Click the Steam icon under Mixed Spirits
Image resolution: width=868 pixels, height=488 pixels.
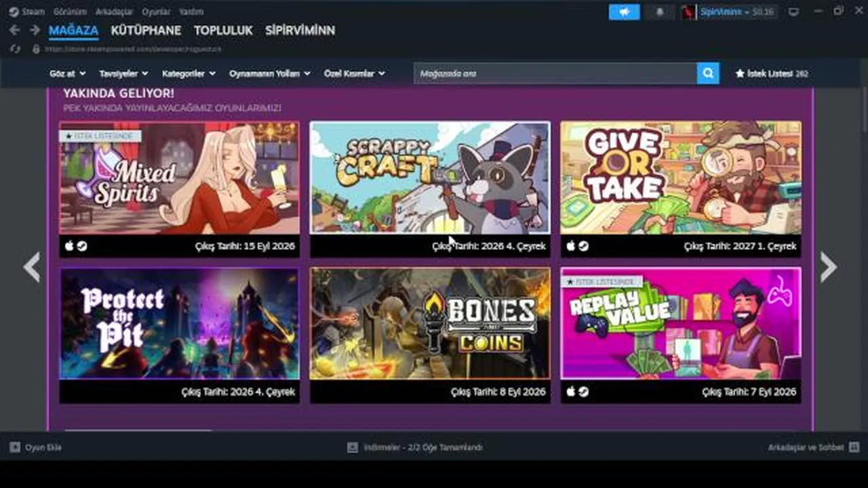[81, 246]
